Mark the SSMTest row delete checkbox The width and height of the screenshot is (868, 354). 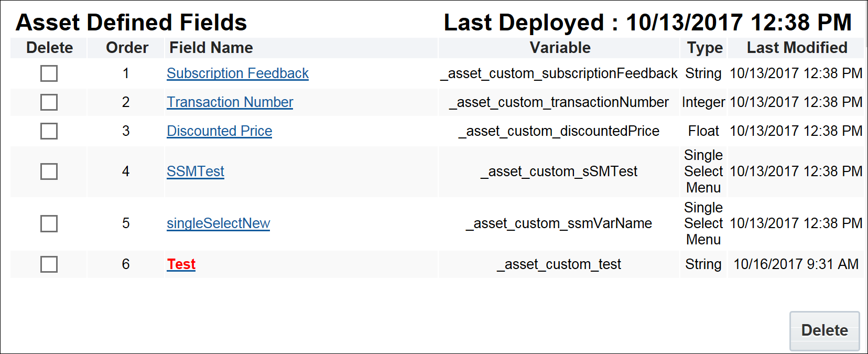49,171
